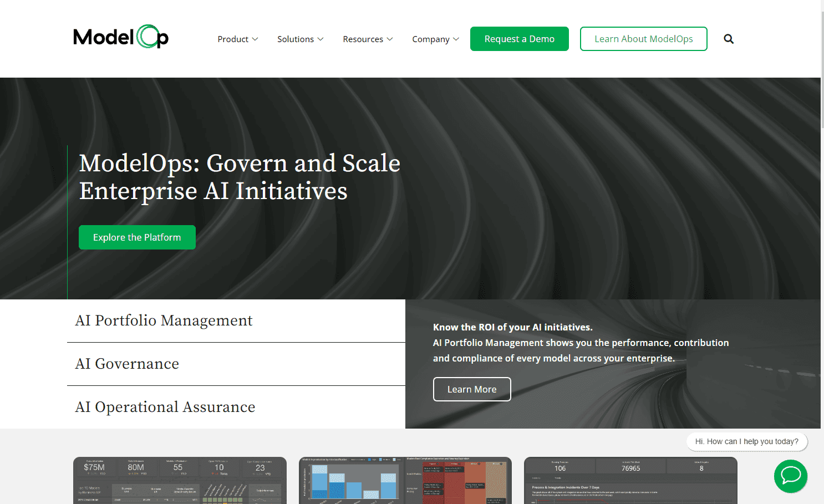Click the ModelOp logo
The height and width of the screenshot is (504, 824).
click(121, 37)
